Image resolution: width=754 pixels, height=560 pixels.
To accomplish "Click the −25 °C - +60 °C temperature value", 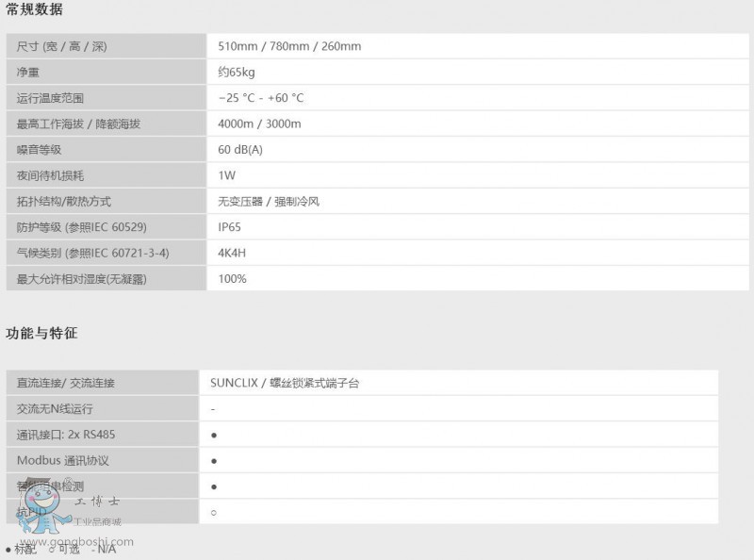I will 261,98.
